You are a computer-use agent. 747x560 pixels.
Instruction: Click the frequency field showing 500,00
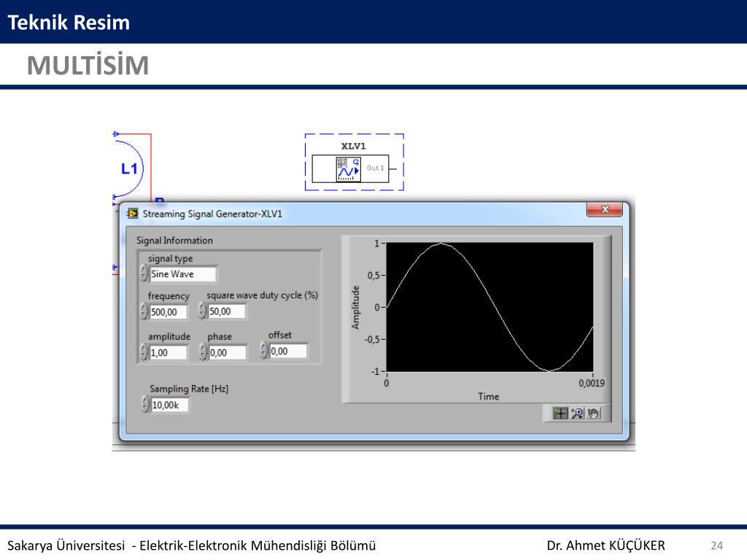tap(169, 312)
